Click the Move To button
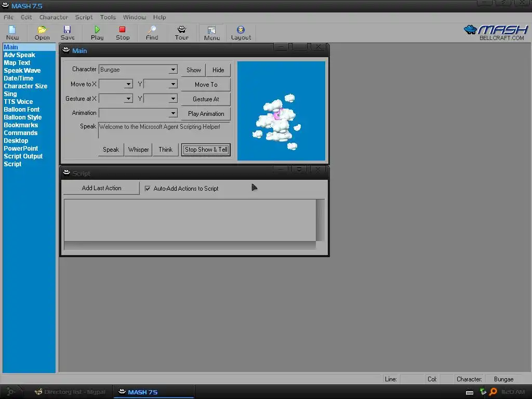Image resolution: width=532 pixels, height=399 pixels. tap(206, 85)
